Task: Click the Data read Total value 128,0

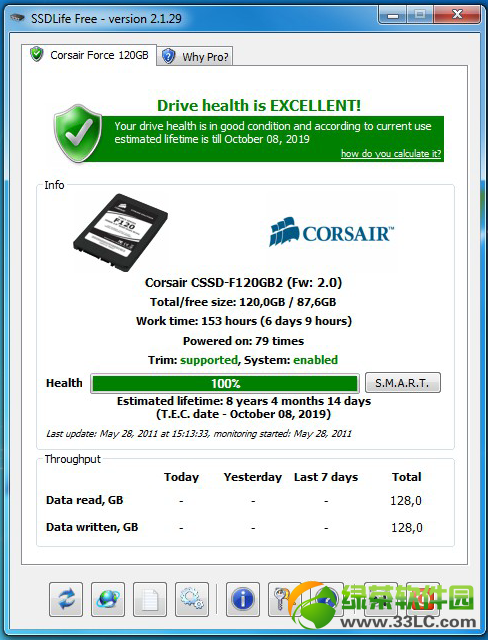Action: pos(406,501)
